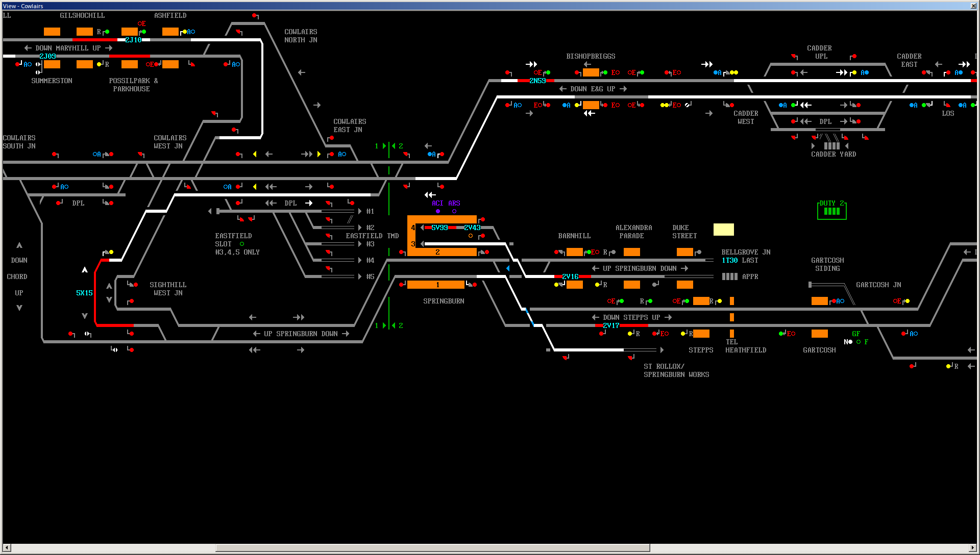Screen dimensions: 980x555
Task: Toggle the auto A button at Ashfield signal
Action: [x=191, y=32]
